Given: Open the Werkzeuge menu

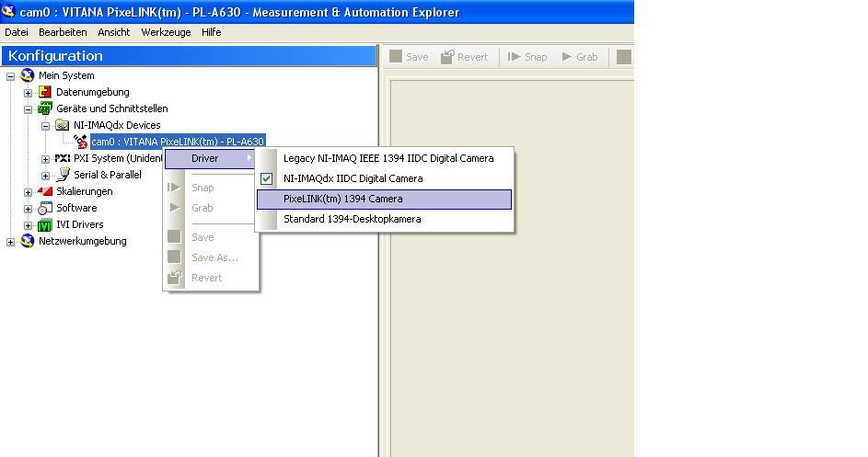Looking at the screenshot, I should point(166,32).
